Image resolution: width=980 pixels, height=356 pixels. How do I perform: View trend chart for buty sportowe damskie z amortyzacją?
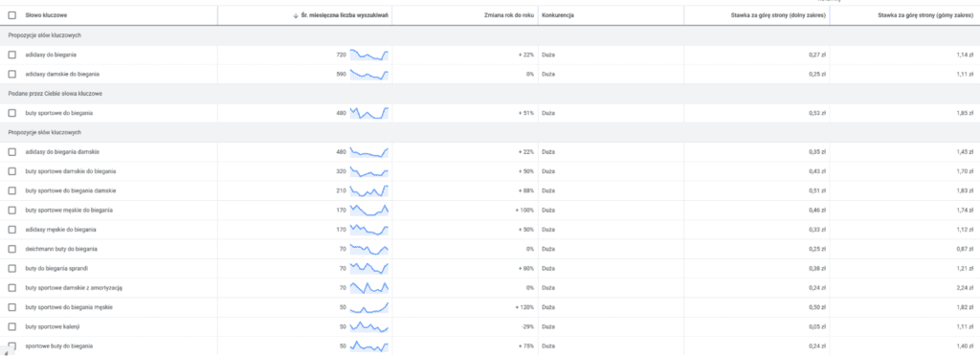pos(369,288)
